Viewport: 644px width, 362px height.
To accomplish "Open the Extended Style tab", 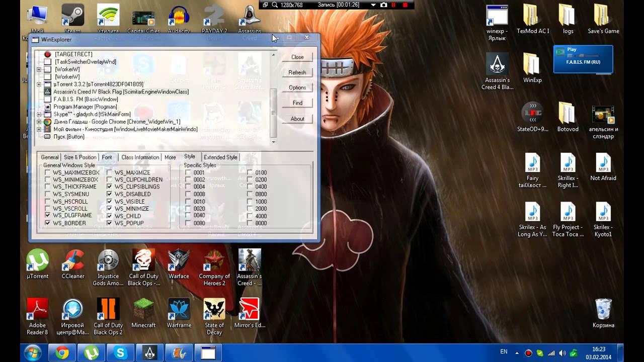I will tap(220, 157).
